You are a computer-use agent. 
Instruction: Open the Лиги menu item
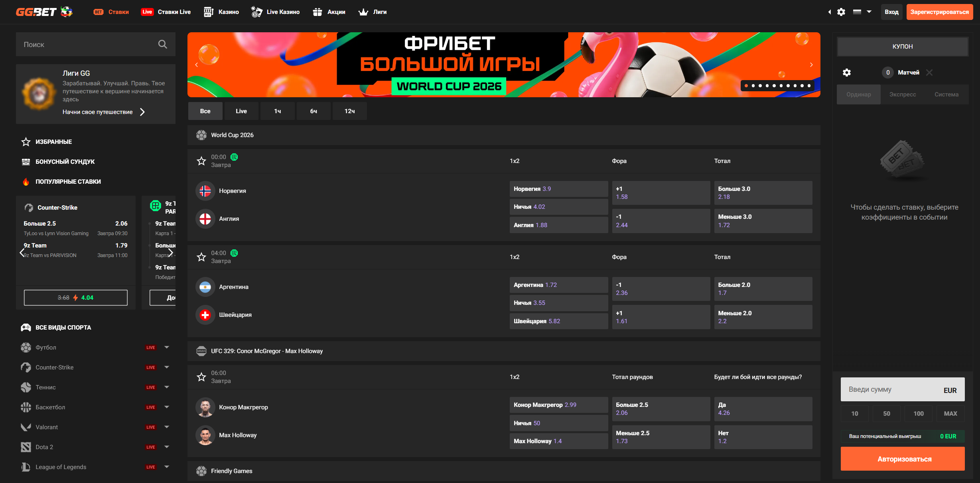pyautogui.click(x=373, y=12)
